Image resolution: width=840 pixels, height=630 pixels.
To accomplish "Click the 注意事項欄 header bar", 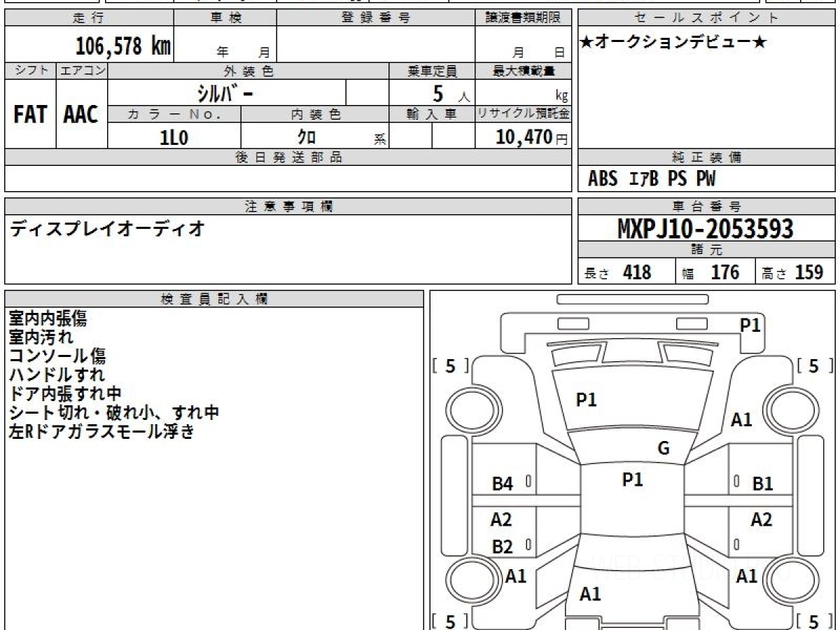I will pos(288,206).
